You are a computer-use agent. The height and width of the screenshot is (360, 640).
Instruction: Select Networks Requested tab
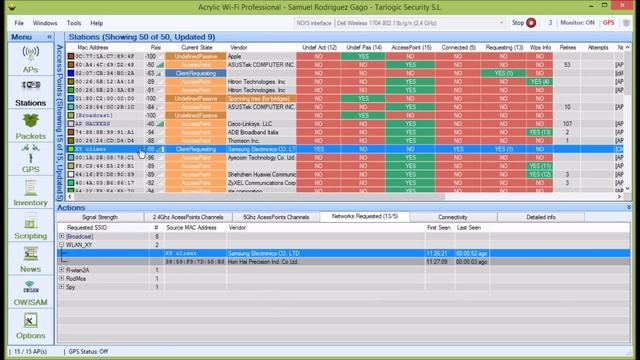[x=364, y=216]
